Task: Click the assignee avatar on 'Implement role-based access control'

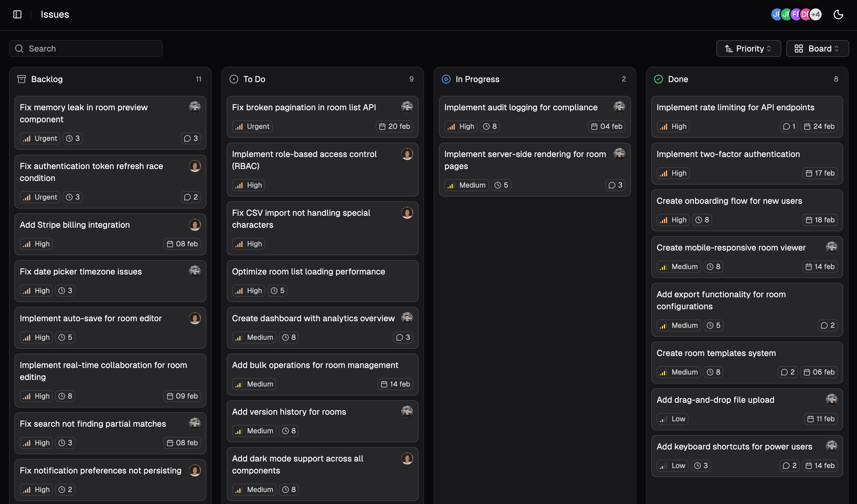Action: pos(407,154)
